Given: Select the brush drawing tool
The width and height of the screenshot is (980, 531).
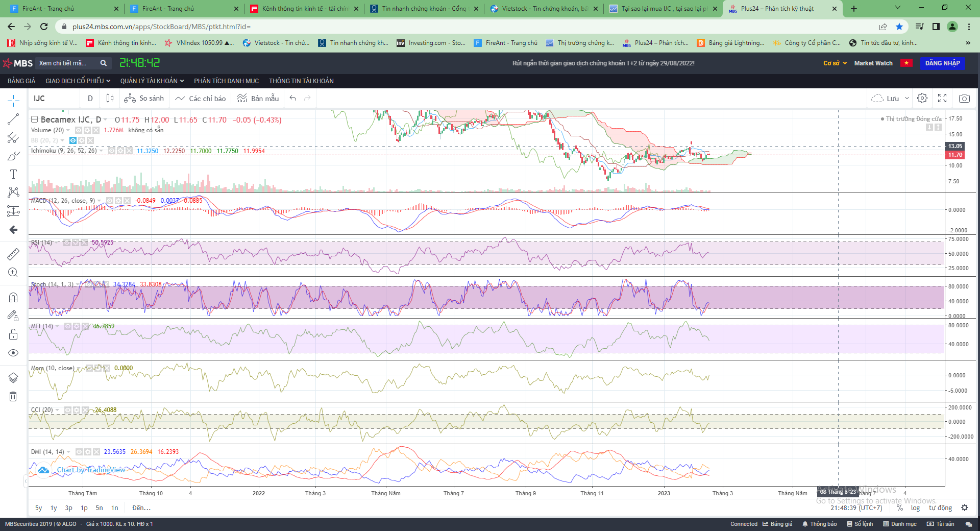Looking at the screenshot, I should tap(13, 156).
